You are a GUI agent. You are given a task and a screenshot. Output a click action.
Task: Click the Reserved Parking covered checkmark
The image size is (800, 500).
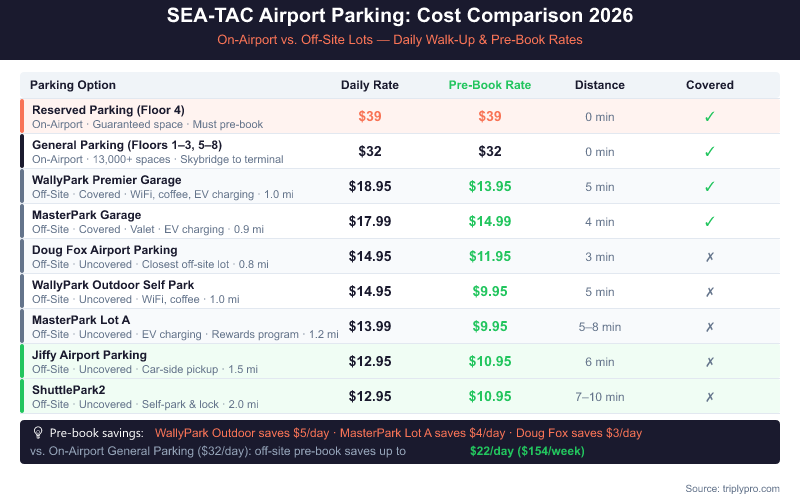point(710,117)
